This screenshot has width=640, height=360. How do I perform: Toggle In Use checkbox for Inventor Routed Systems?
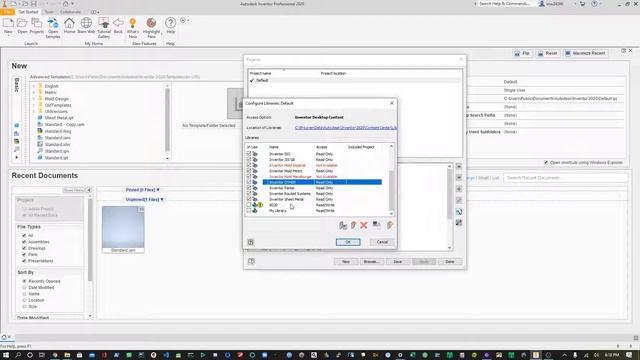[249, 193]
